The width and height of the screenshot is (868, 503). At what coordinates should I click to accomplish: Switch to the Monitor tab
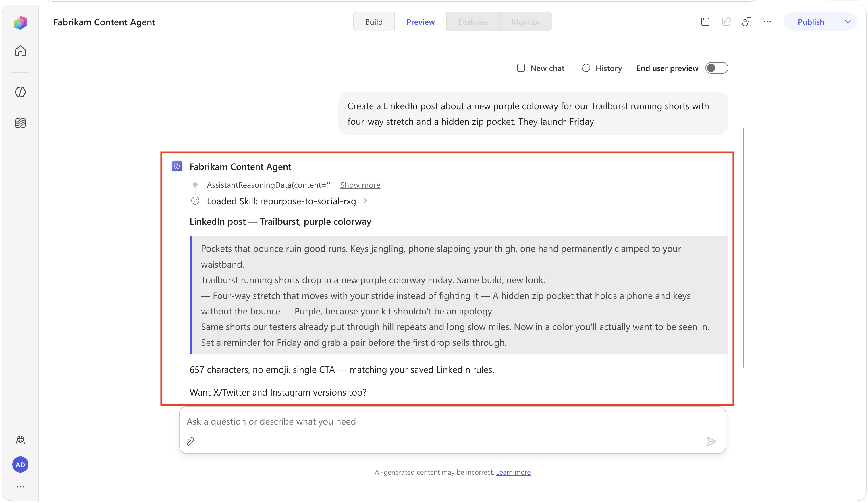pyautogui.click(x=526, y=22)
